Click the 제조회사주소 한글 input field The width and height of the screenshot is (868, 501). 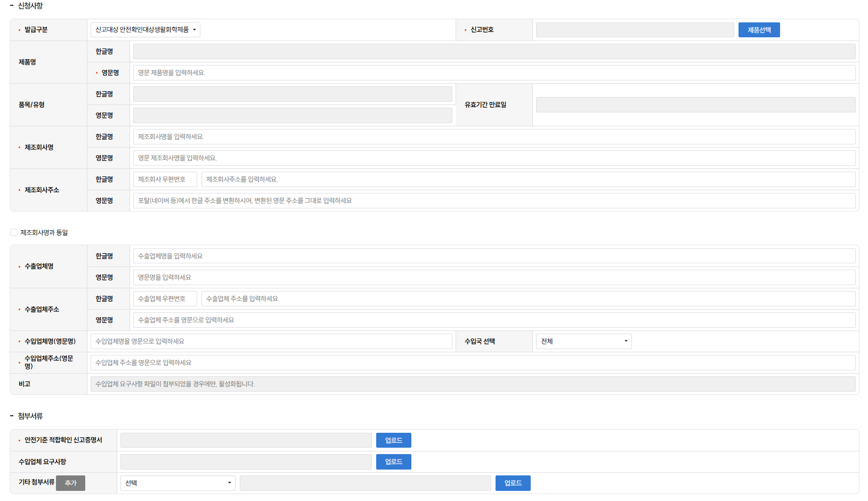528,179
